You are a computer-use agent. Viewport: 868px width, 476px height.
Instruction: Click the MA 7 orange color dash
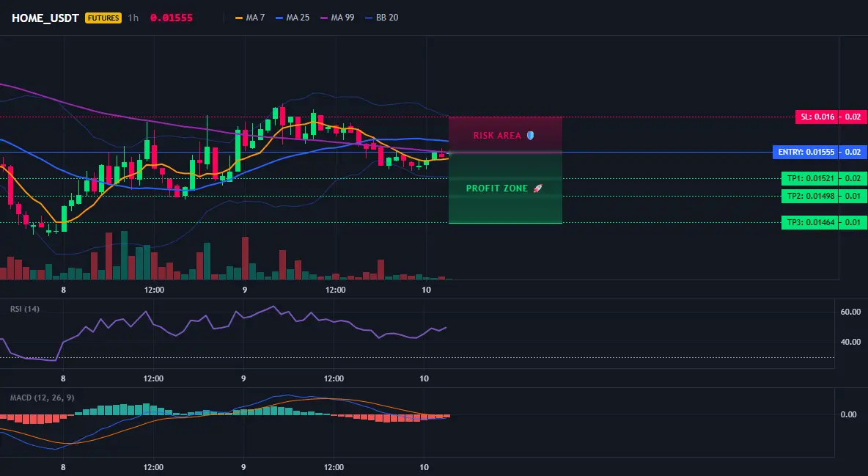pos(238,18)
